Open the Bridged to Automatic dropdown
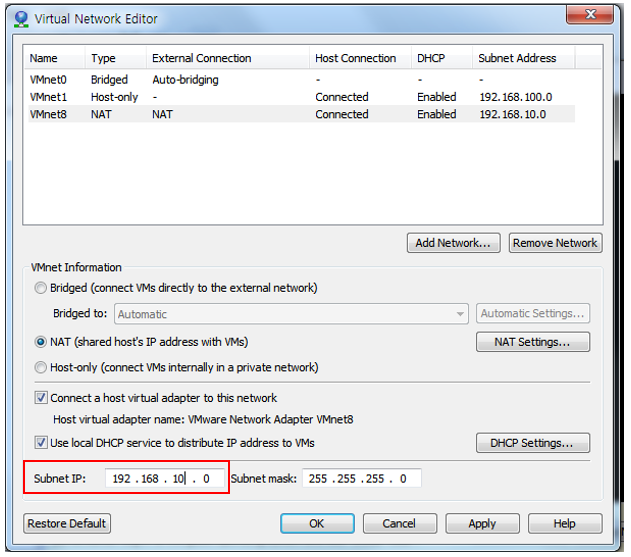631x557 pixels. pyautogui.click(x=291, y=314)
